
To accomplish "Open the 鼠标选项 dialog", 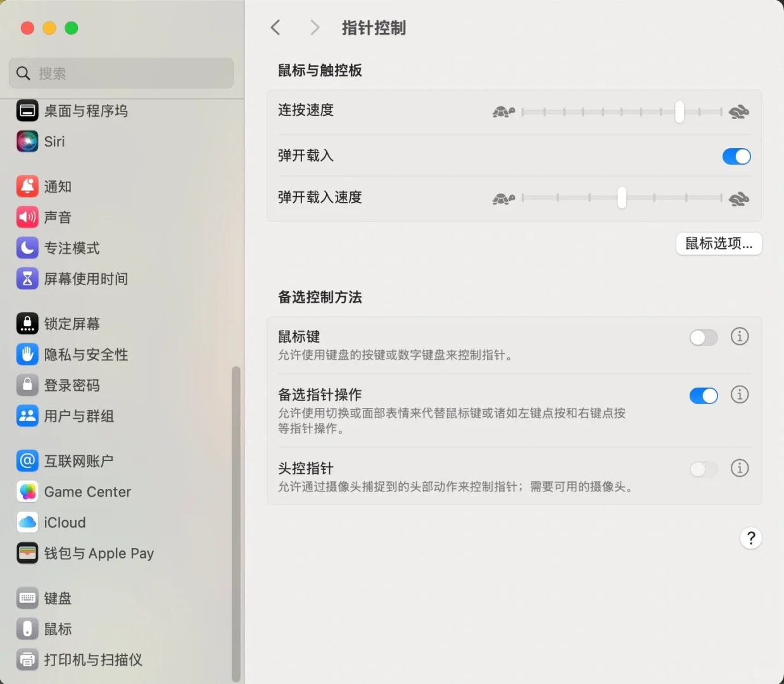I will coord(719,244).
